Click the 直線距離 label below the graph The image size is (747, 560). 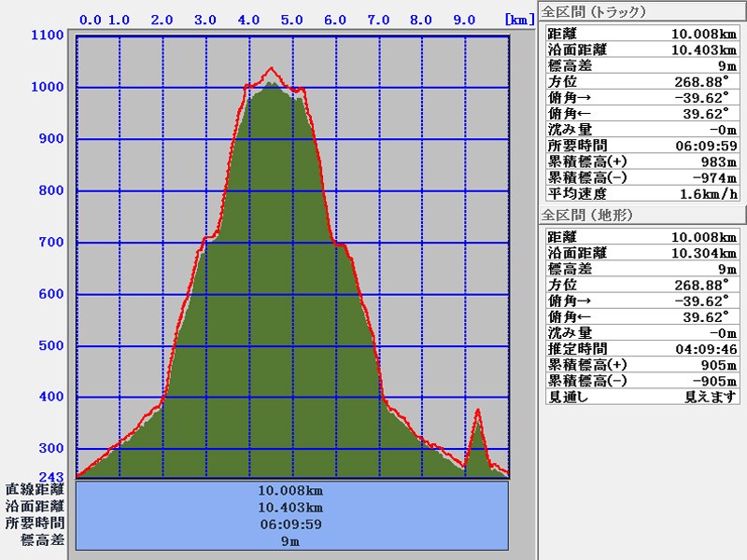click(x=35, y=489)
